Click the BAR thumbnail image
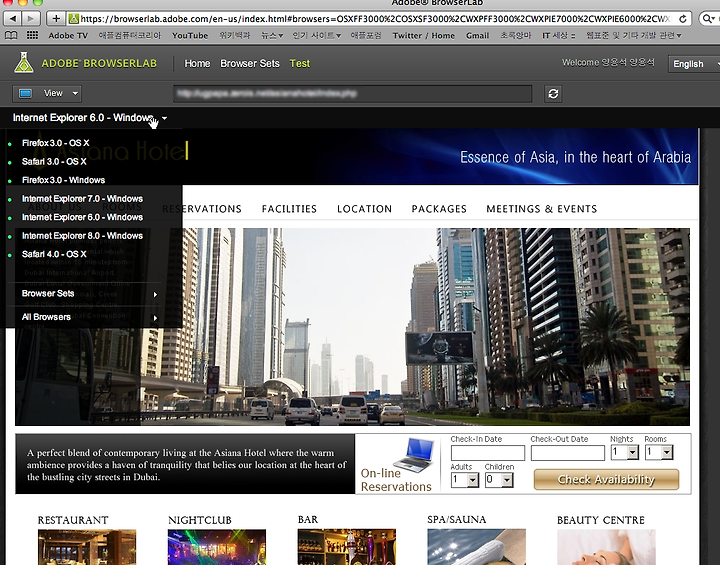This screenshot has height=565, width=720. [x=347, y=547]
